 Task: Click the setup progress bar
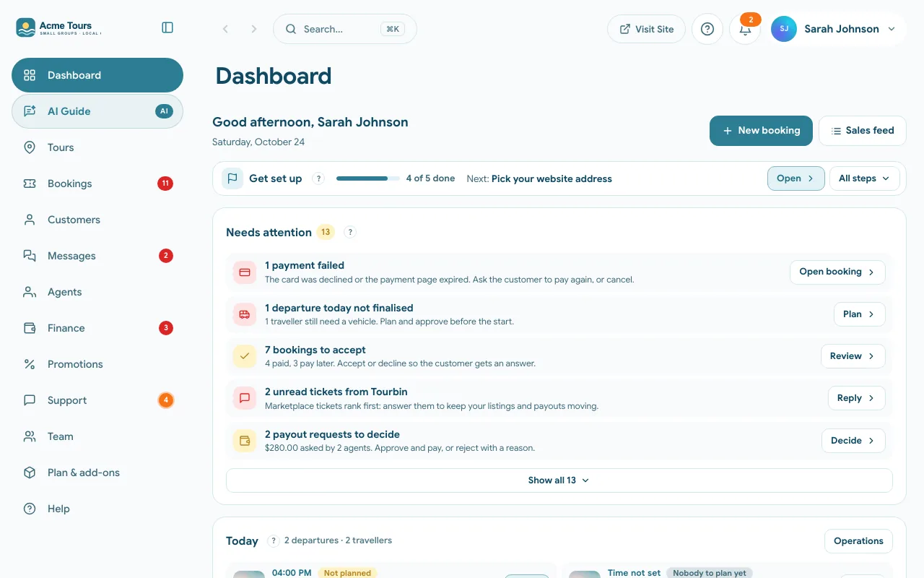pos(368,178)
